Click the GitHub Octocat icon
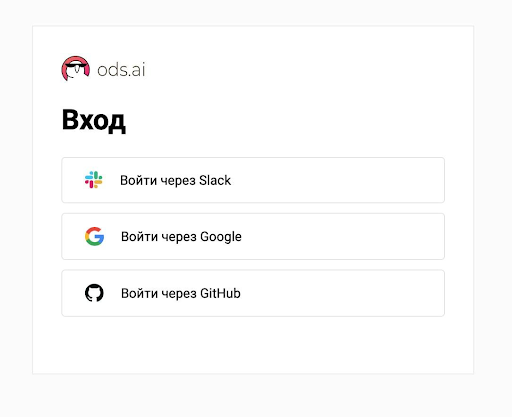Image resolution: width=512 pixels, height=417 pixels. tap(94, 293)
